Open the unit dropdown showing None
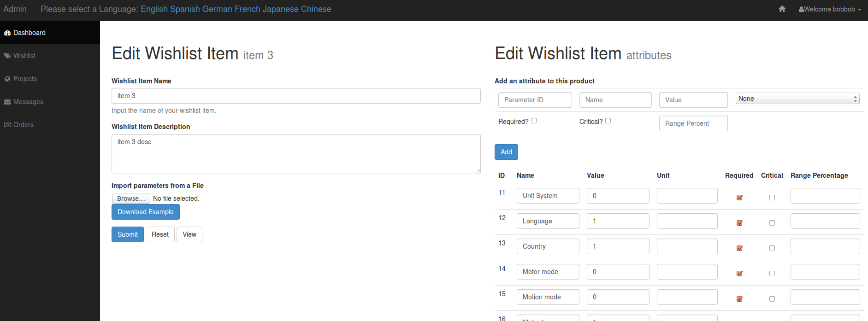The image size is (868, 321). tap(797, 99)
